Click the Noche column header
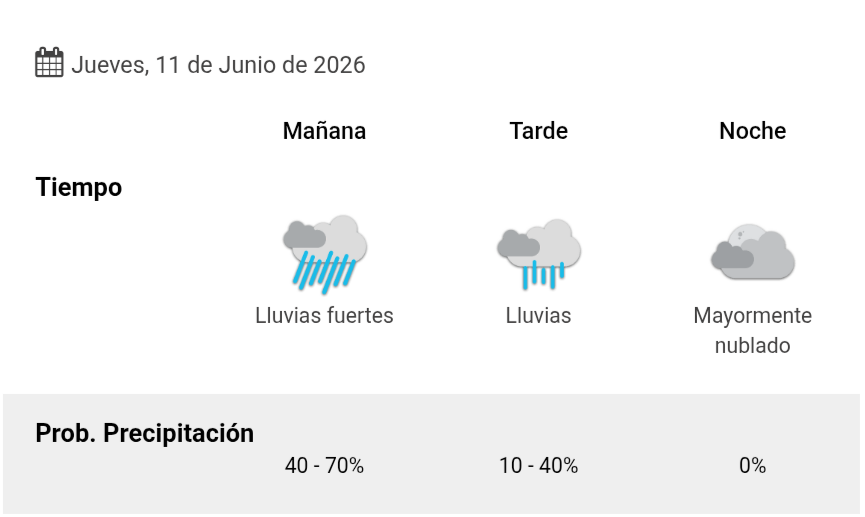This screenshot has height=517, width=865. click(752, 131)
